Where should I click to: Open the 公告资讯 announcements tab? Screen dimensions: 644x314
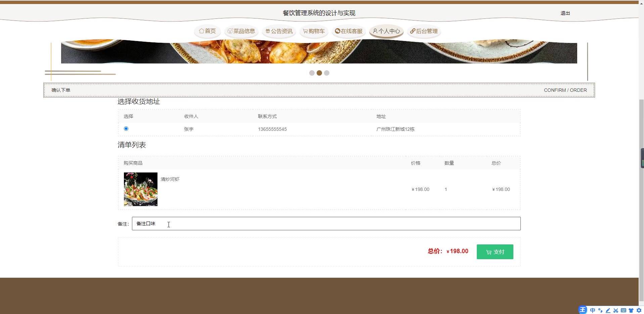pyautogui.click(x=279, y=31)
